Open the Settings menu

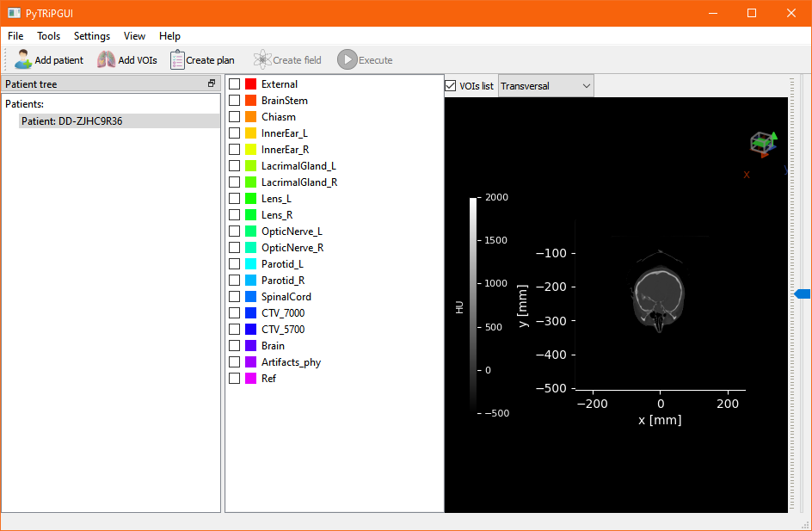point(91,35)
